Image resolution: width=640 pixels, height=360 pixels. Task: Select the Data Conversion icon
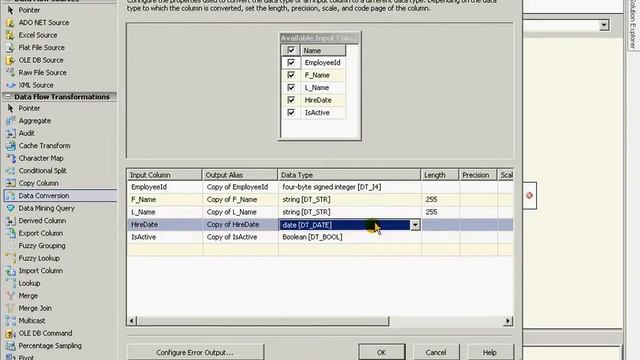(x=10, y=196)
